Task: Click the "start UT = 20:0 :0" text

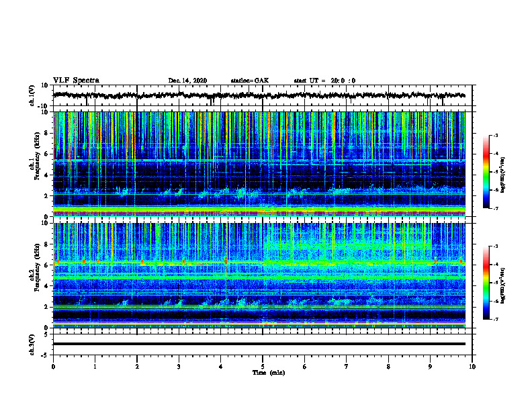Action: tap(324, 81)
